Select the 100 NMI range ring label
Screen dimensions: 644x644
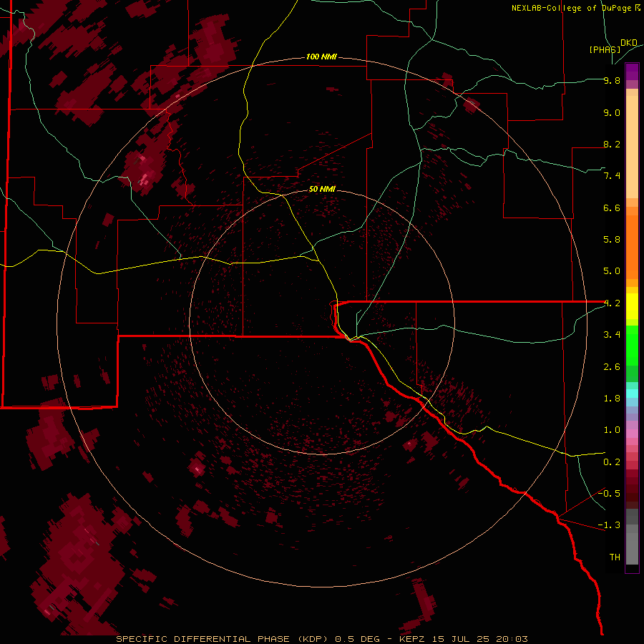(321, 57)
